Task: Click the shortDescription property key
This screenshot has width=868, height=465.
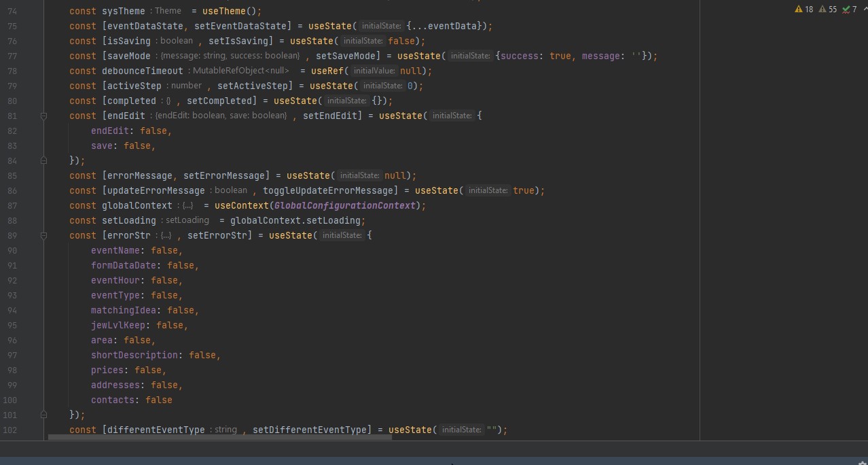Action: (x=134, y=355)
